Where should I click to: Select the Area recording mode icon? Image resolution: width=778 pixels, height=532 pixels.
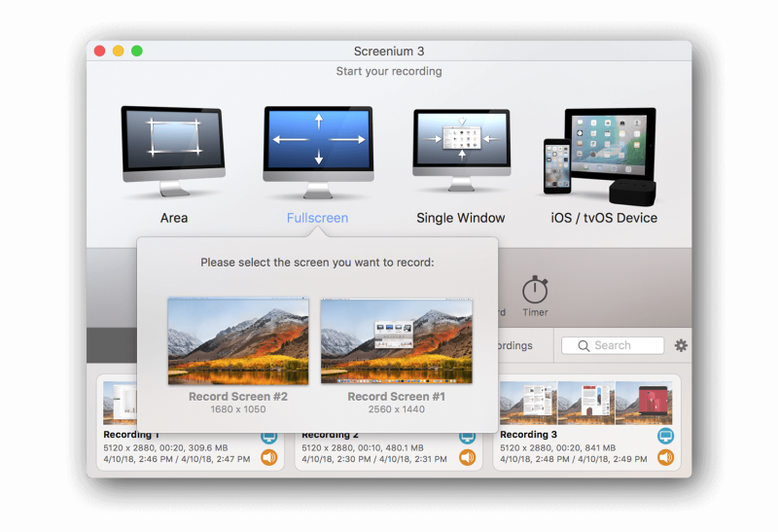click(173, 150)
